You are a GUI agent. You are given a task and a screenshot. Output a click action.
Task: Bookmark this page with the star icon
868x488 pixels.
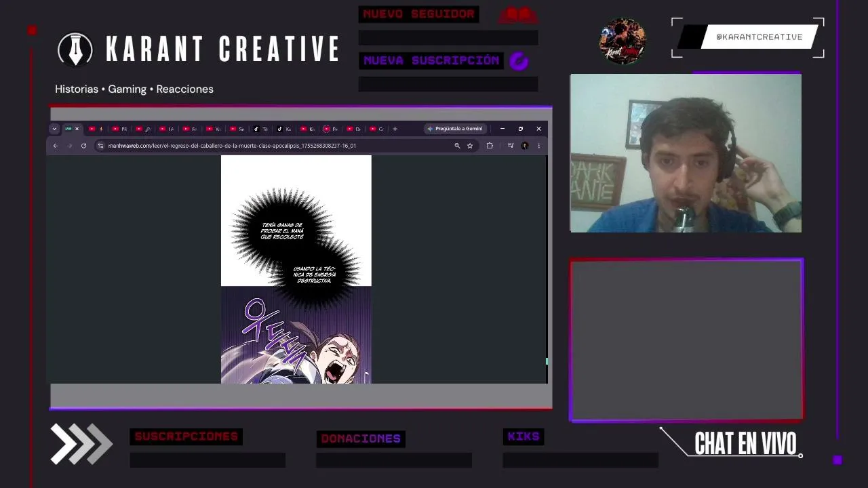coord(469,146)
